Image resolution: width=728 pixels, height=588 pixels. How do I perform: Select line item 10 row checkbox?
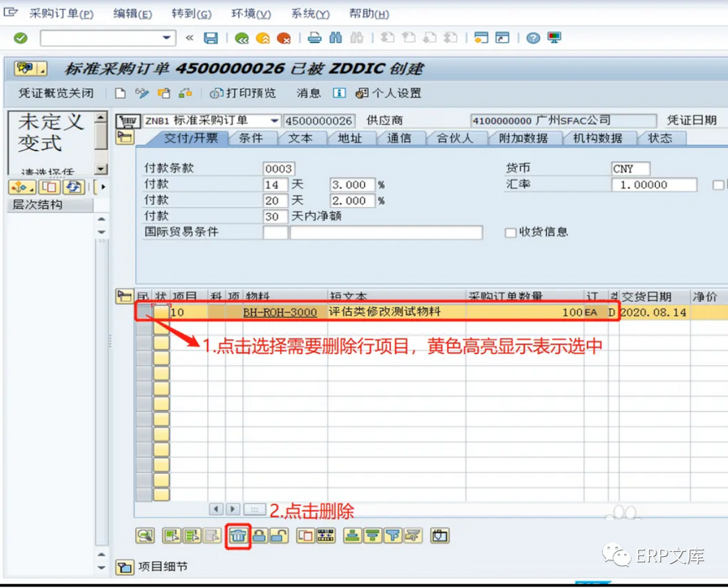coord(144,312)
